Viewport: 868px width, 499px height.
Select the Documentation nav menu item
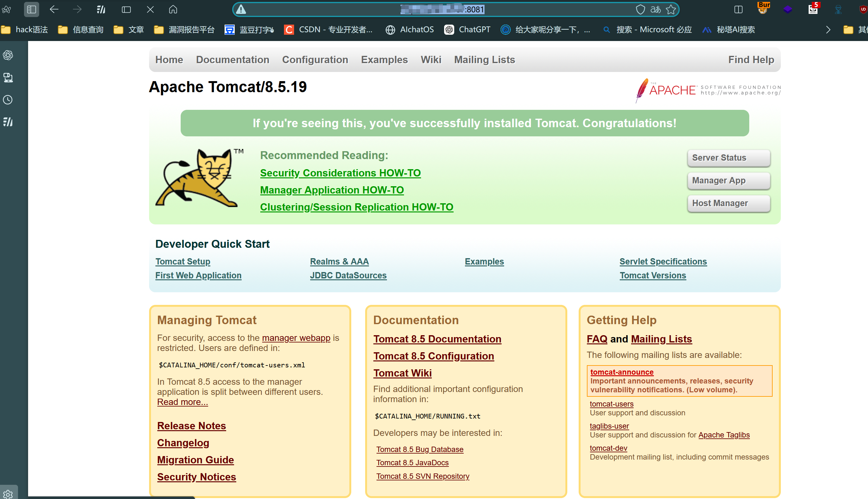232,60
